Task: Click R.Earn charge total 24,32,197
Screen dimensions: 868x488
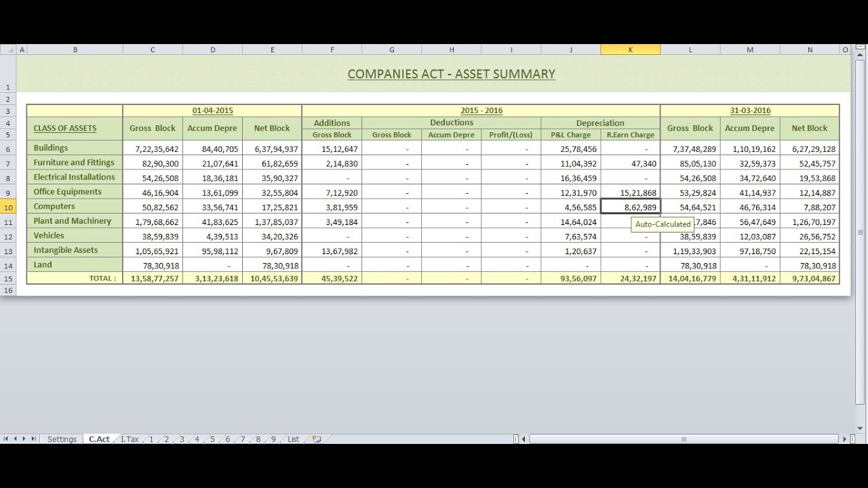Action: (x=631, y=279)
